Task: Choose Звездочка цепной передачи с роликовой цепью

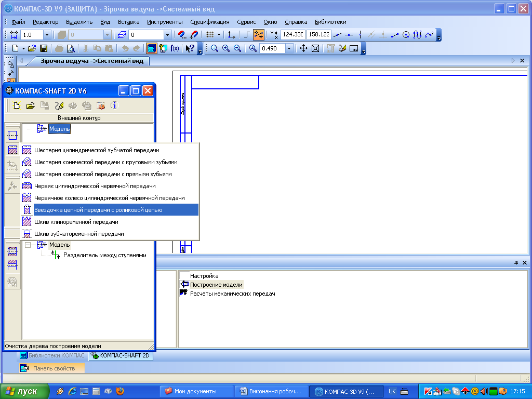Action: coord(110,210)
